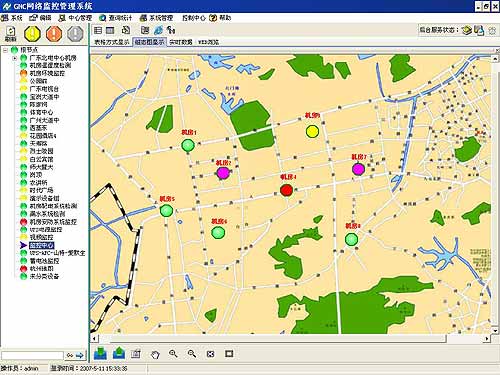The width and height of the screenshot is (500, 375).
Task: Click the map's vertical scrollbar down arrow
Action: click(496, 330)
